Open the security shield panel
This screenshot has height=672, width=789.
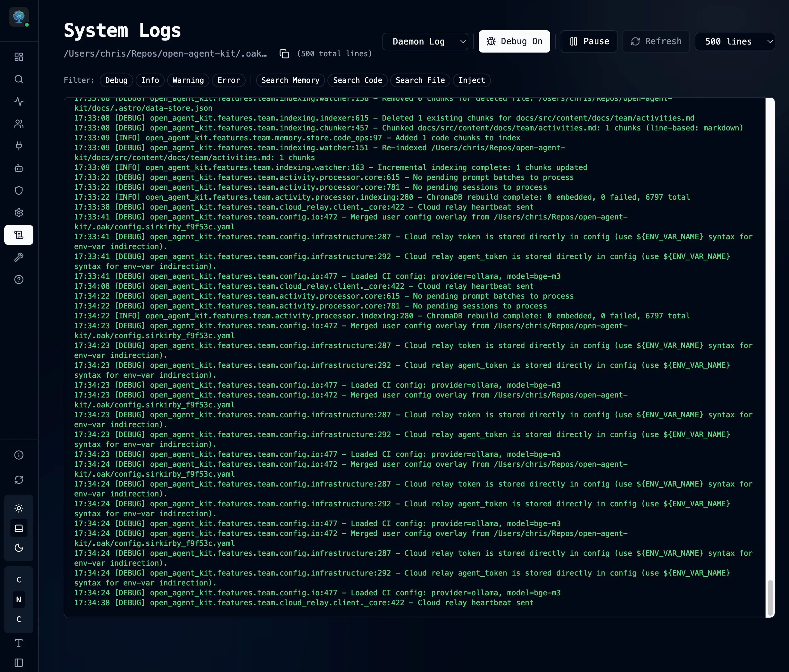tap(19, 190)
